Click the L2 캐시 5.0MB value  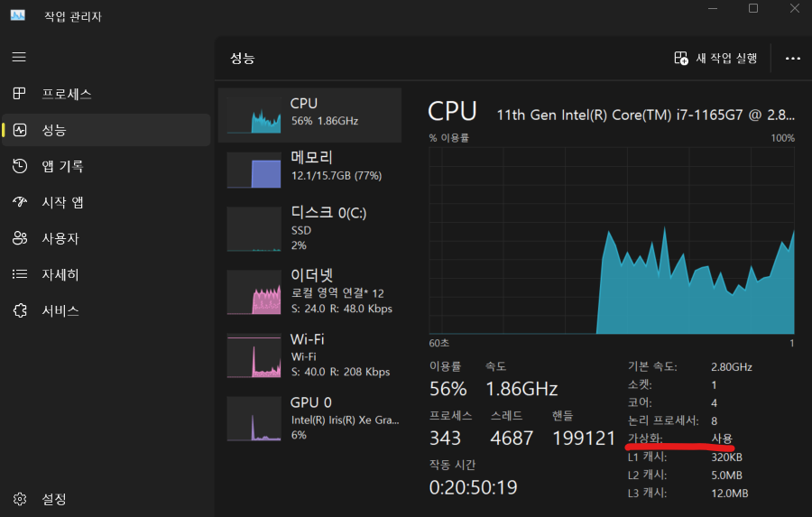click(x=726, y=475)
